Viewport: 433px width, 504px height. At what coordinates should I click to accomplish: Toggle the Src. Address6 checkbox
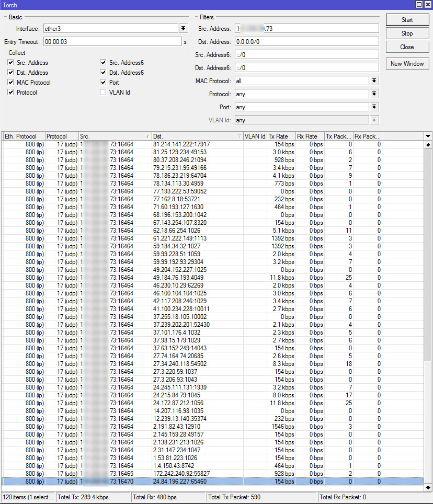[103, 62]
